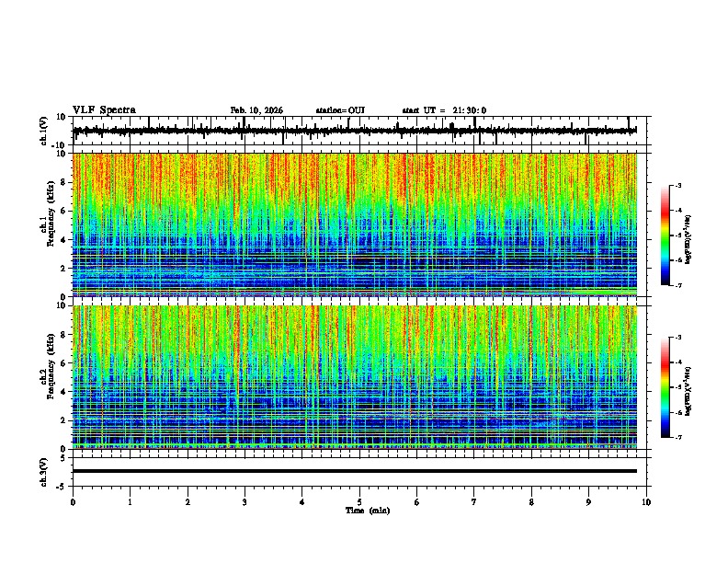Viewport: 728px width, 563px height.
Task: Click inside the ch.1 spectrogram panel
Action: click(x=355, y=224)
